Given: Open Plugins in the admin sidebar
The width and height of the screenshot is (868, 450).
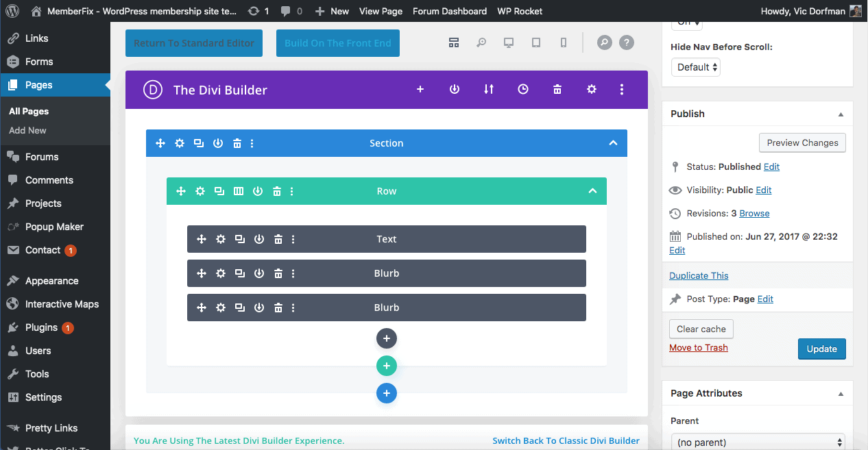Looking at the screenshot, I should pos(41,327).
